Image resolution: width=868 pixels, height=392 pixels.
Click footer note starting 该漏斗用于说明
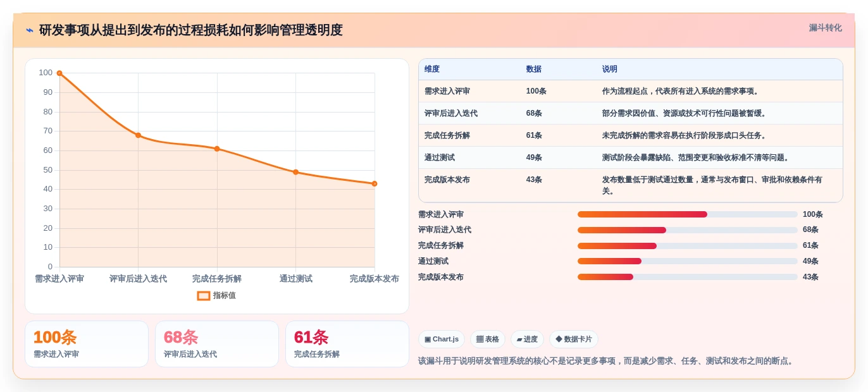(x=605, y=361)
